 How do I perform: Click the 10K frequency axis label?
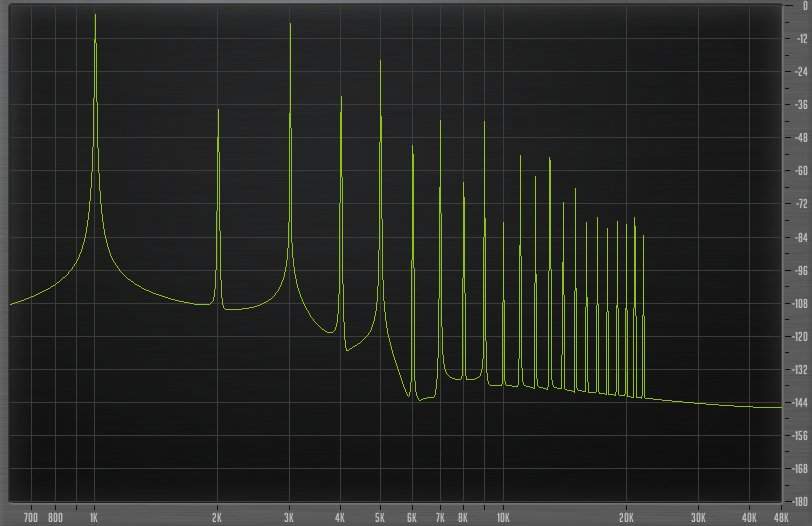click(x=503, y=518)
